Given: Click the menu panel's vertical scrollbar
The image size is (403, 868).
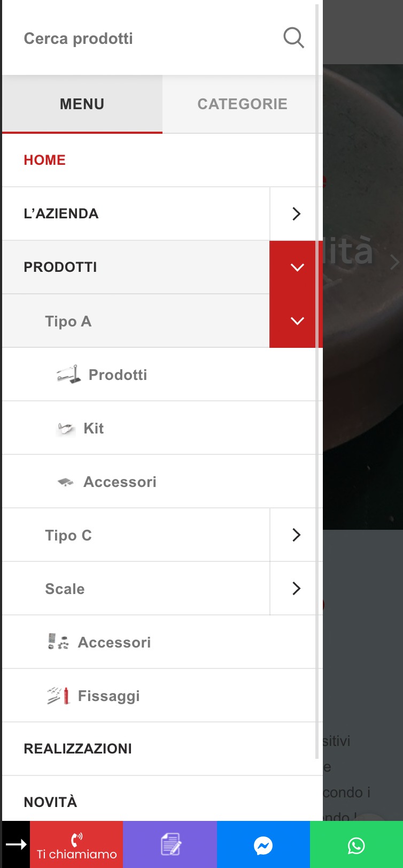Looking at the screenshot, I should pos(317,375).
